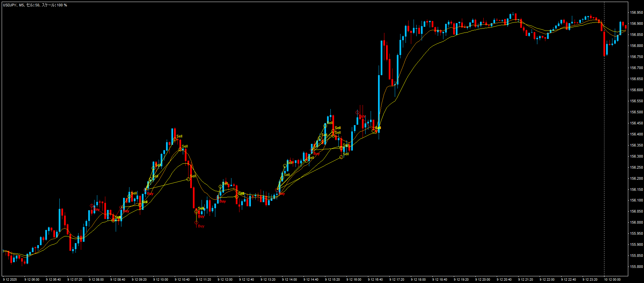Click the 155.800 price axis label
This screenshot has width=644, height=283.
point(636,267)
